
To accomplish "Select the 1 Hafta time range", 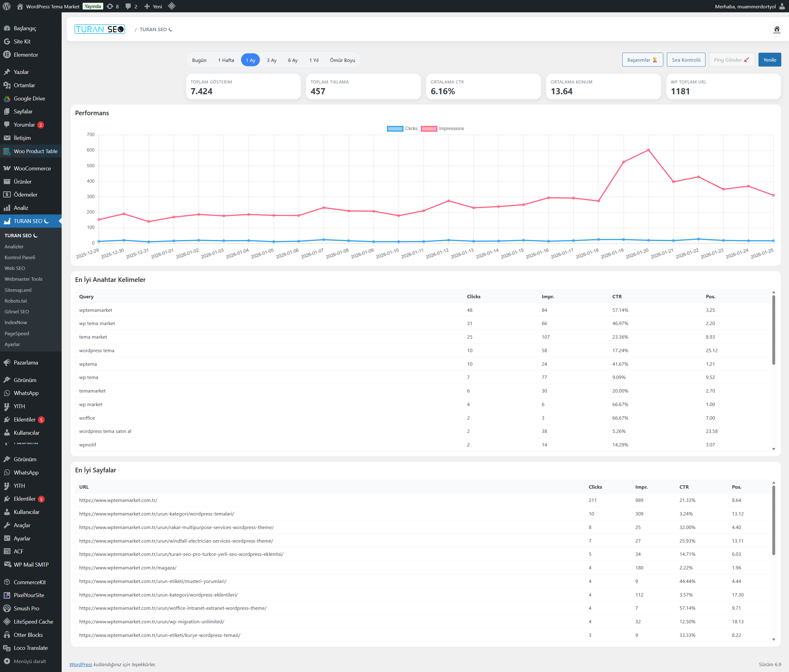I will tap(226, 60).
